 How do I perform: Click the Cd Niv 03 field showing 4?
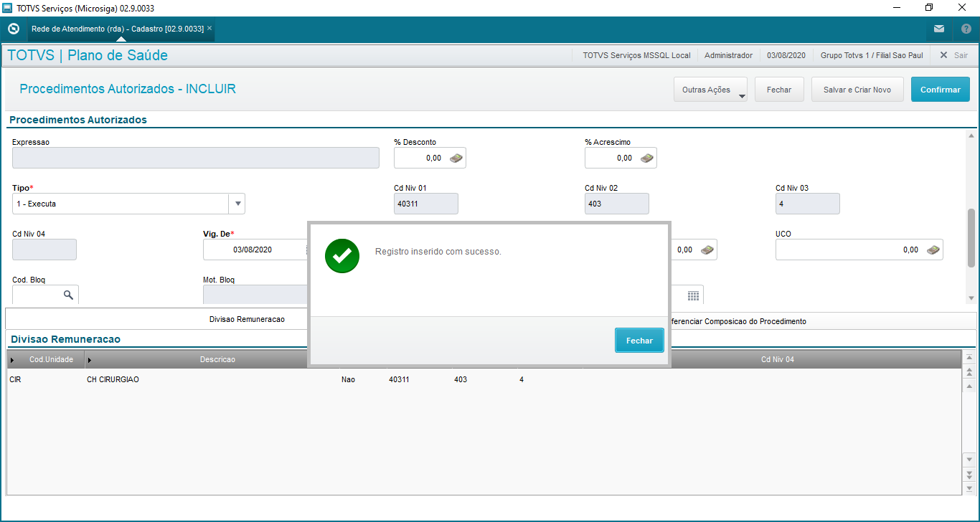808,204
